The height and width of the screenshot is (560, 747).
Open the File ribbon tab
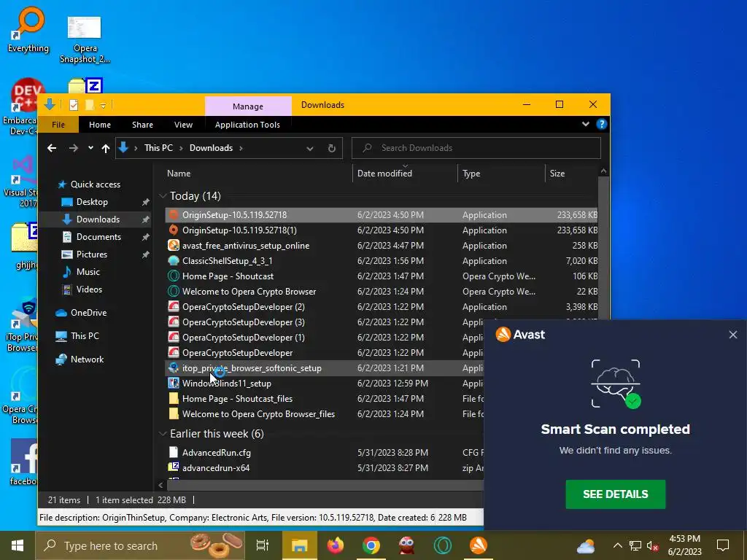pyautogui.click(x=58, y=125)
